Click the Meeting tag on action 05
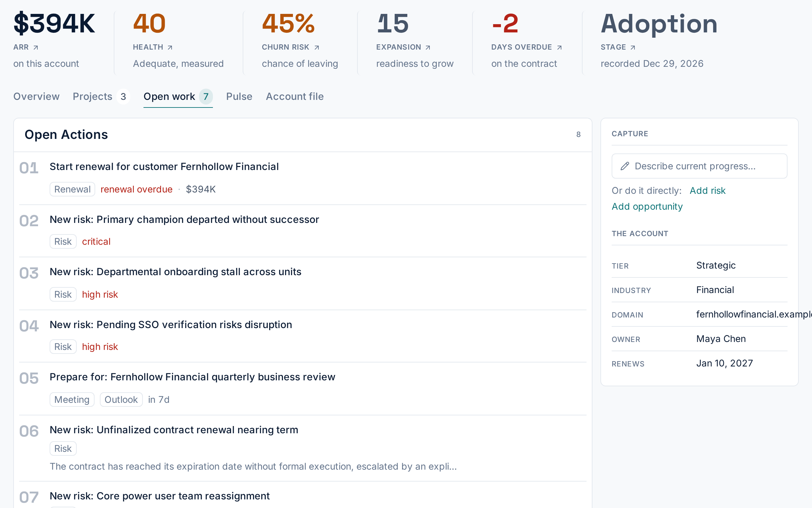Image resolution: width=812 pixels, height=508 pixels. pyautogui.click(x=72, y=400)
